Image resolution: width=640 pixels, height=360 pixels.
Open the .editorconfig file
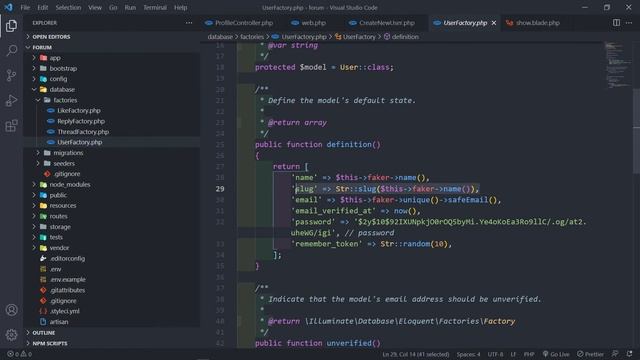tap(67, 258)
